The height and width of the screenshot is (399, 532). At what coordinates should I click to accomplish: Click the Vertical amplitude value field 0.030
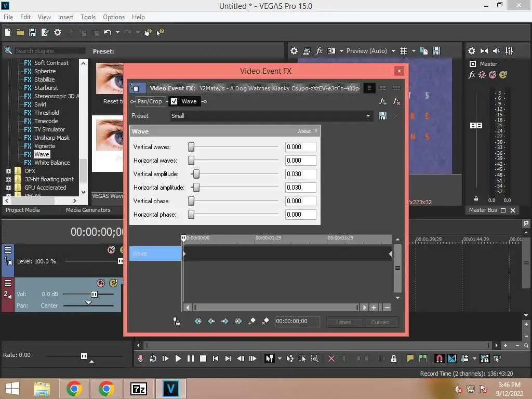(x=301, y=174)
